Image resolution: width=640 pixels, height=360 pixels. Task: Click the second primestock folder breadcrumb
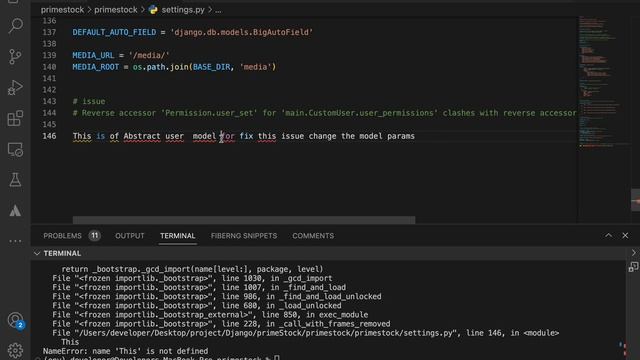pos(116,10)
